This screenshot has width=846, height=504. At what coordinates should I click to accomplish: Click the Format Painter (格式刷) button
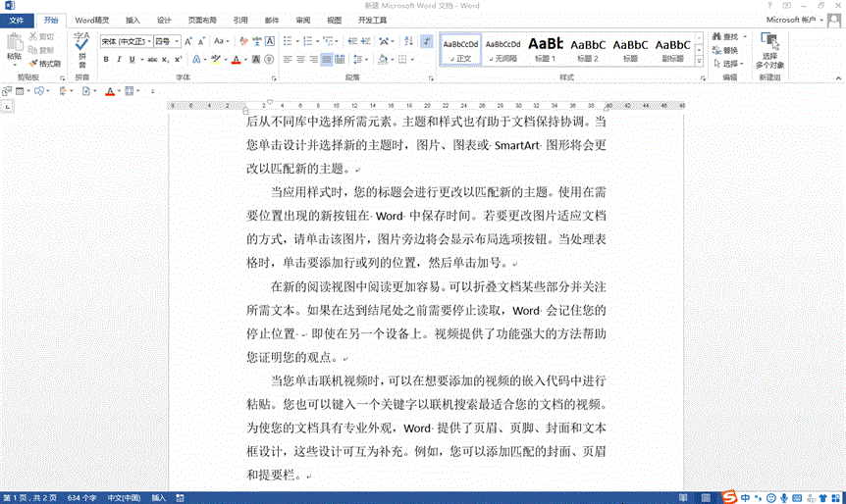click(x=45, y=63)
